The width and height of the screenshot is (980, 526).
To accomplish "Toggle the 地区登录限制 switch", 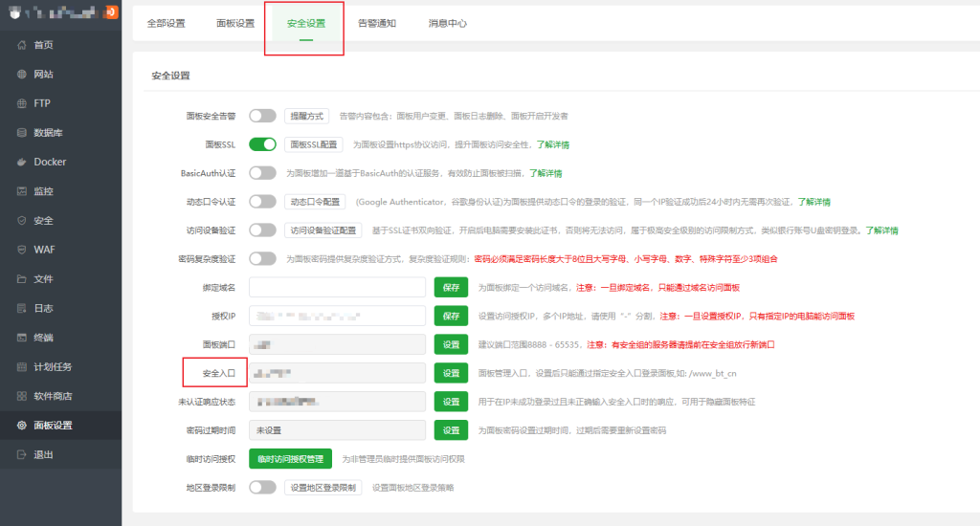I will [x=262, y=488].
